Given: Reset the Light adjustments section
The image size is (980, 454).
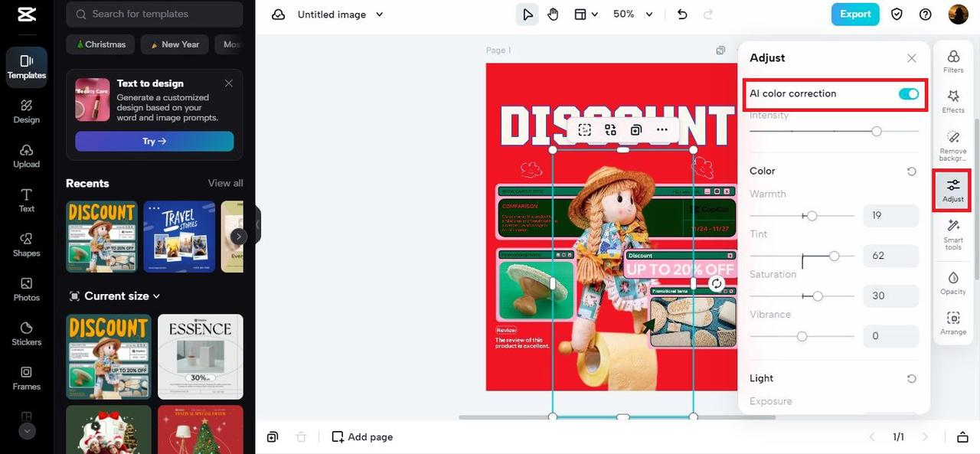Looking at the screenshot, I should click(911, 378).
